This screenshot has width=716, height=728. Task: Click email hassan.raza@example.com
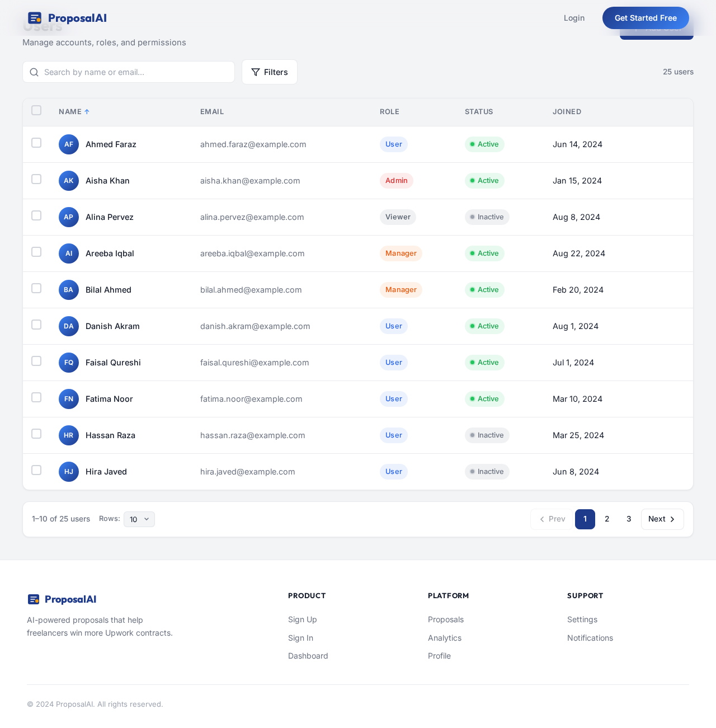[x=253, y=435]
